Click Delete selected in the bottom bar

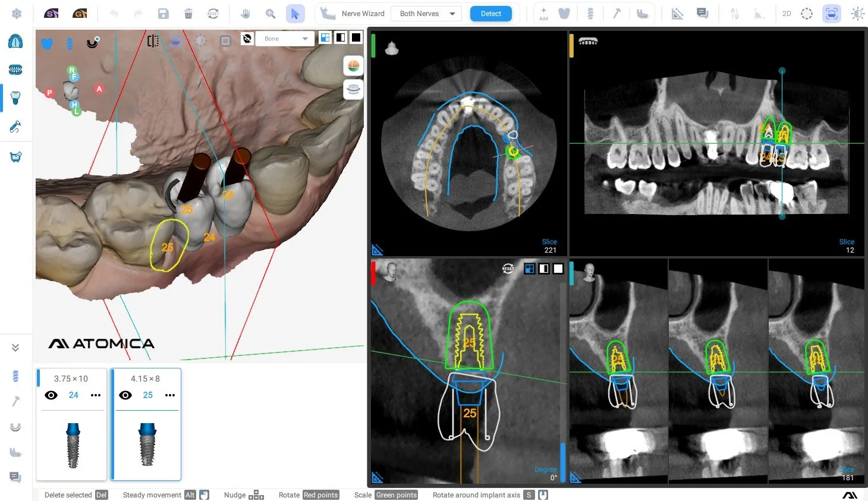(68, 494)
